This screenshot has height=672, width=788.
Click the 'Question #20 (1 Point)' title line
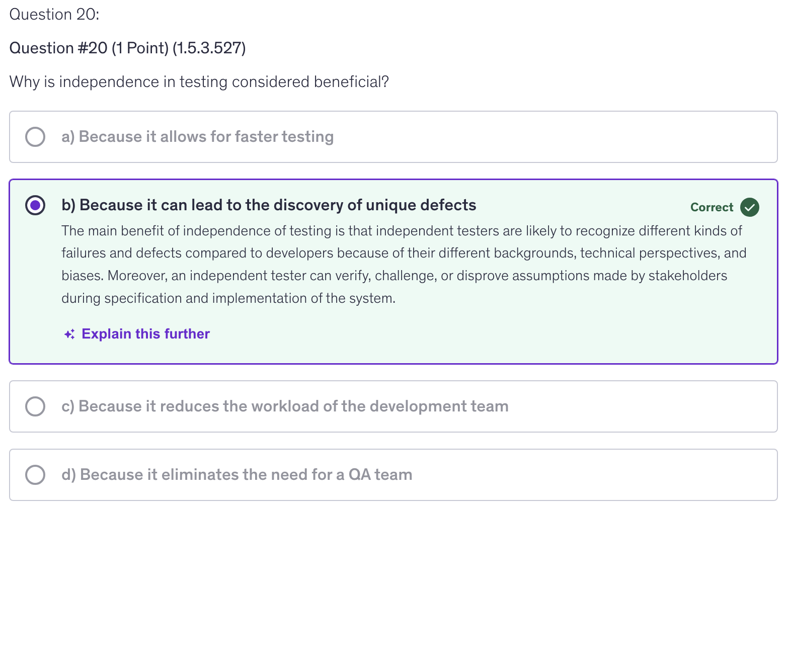pos(127,48)
